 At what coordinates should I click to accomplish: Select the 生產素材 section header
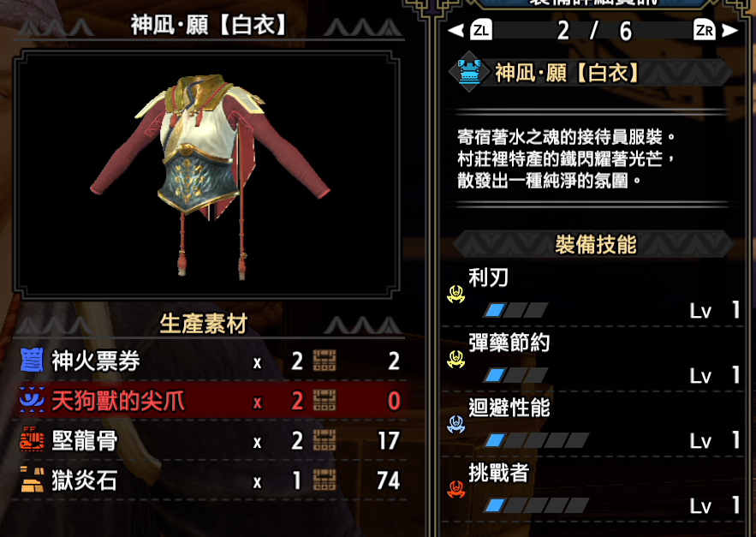(x=204, y=323)
